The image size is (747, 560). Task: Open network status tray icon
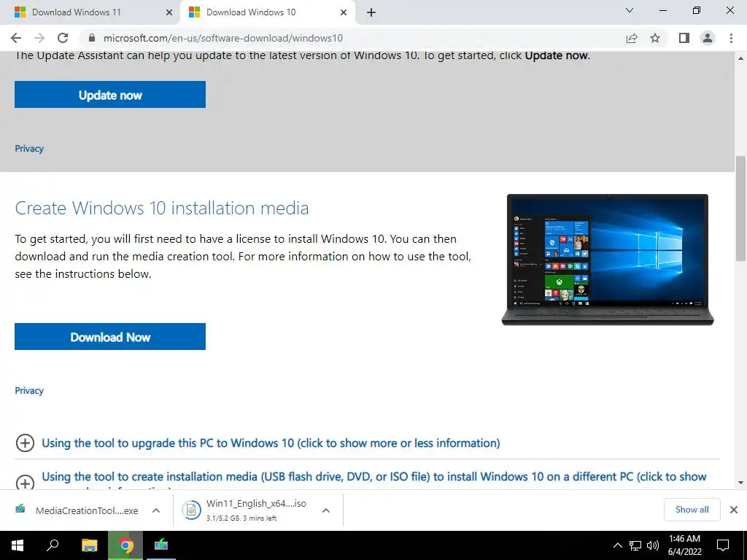point(635,545)
